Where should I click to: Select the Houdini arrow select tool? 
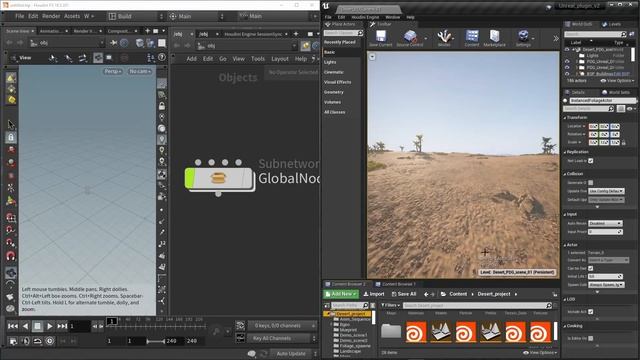[x=11, y=124]
